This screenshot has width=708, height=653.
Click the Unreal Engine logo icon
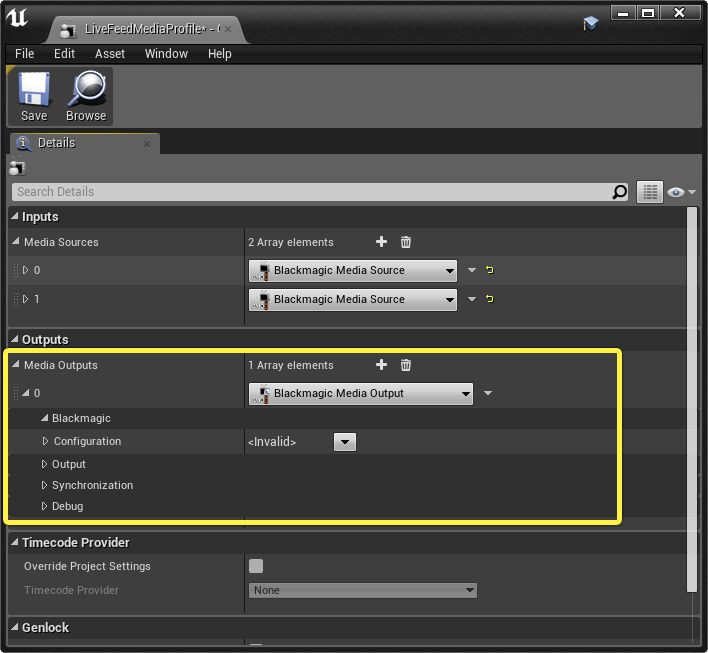coord(17,17)
